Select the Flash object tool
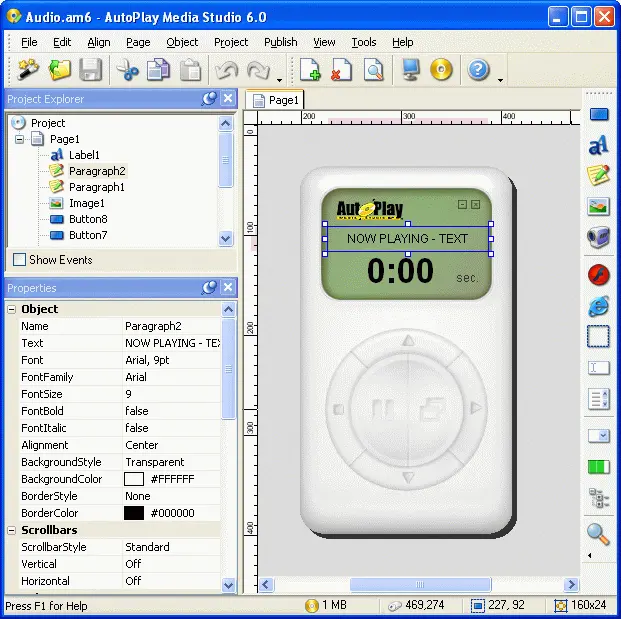This screenshot has width=621, height=619. [598, 274]
